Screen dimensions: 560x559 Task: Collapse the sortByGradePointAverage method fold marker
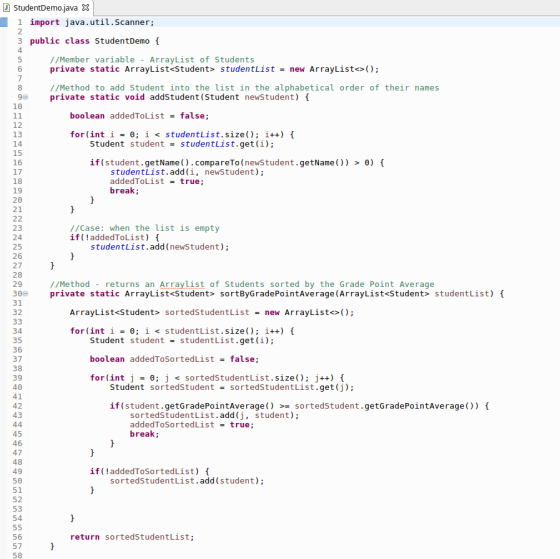[25, 294]
